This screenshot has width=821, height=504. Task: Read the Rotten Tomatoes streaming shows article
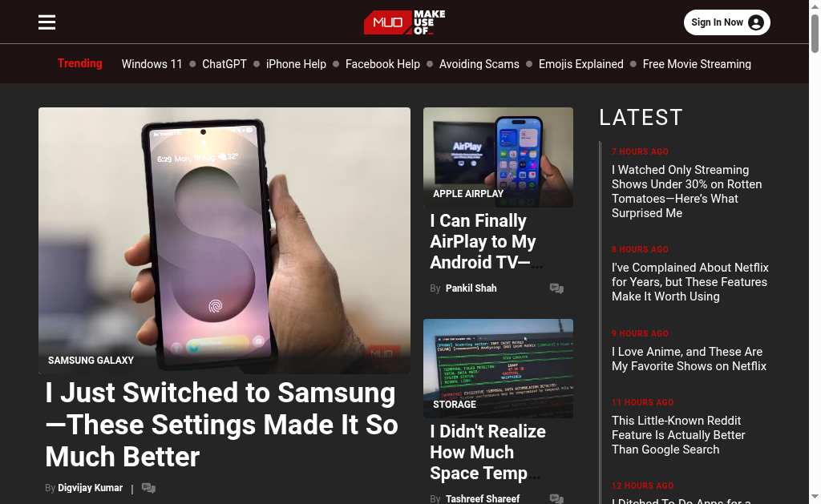686,192
